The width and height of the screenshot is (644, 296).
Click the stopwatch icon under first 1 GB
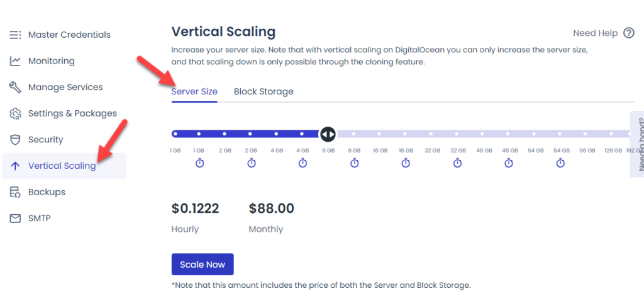point(199,163)
